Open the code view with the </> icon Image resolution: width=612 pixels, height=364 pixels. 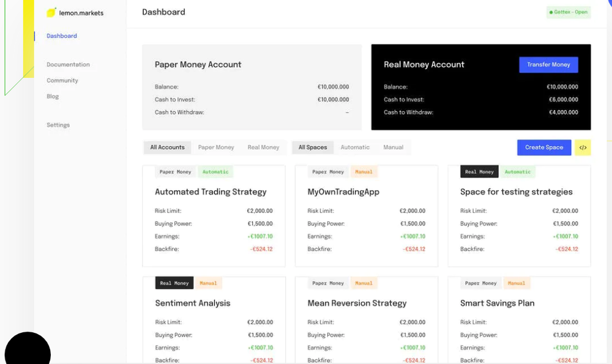(x=583, y=147)
